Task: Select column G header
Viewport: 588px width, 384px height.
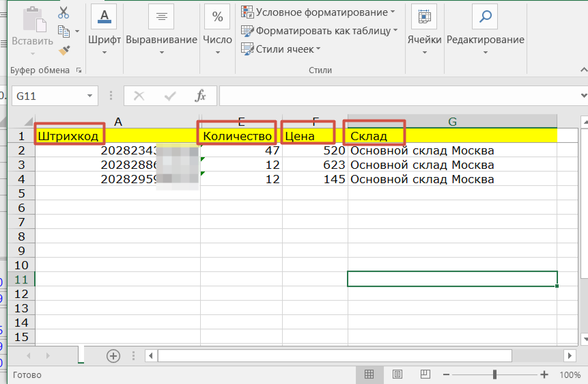Action: [452, 122]
